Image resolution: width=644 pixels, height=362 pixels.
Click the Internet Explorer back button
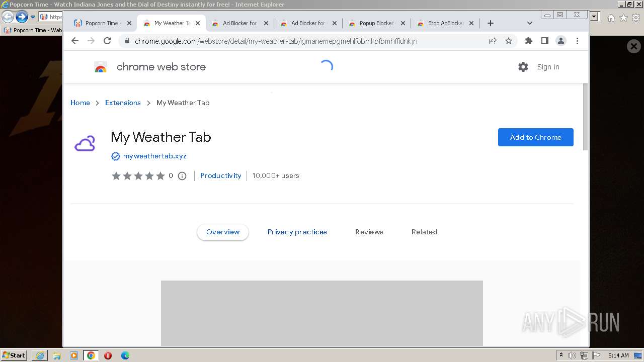coord(8,17)
